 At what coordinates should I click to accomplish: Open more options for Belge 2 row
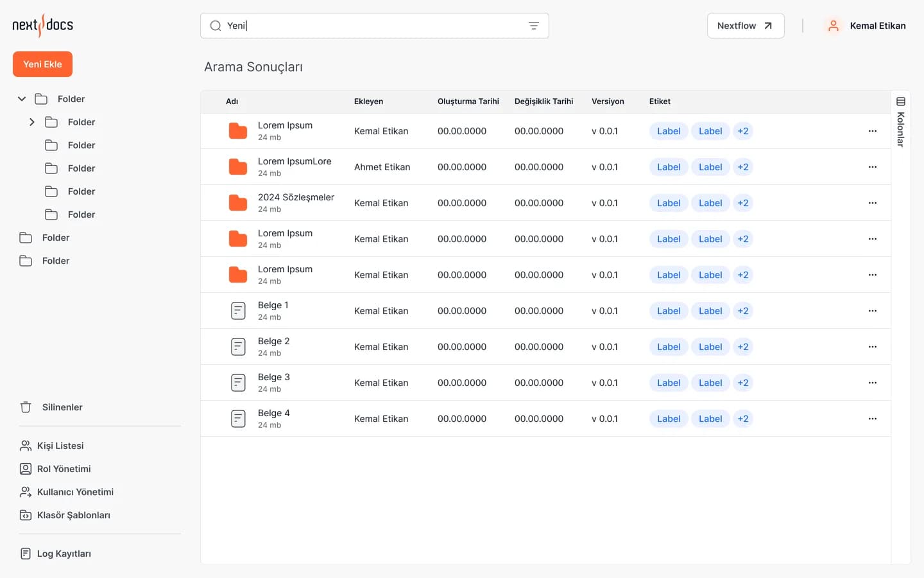(x=873, y=347)
